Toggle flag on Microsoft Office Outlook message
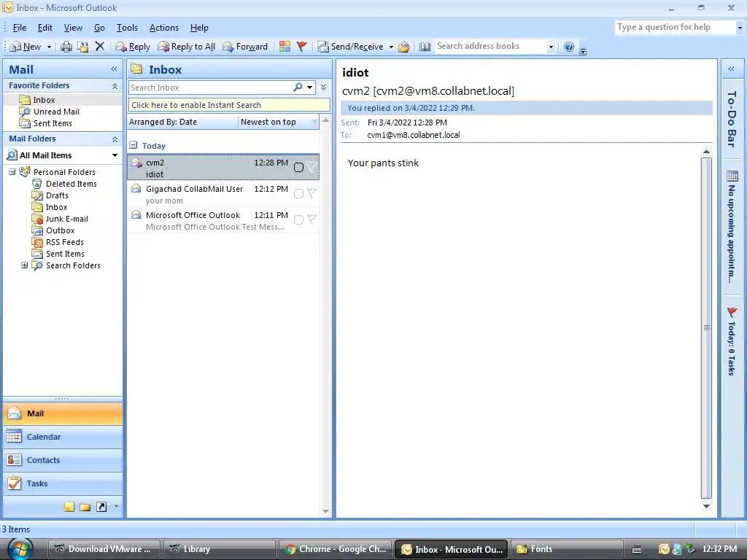Image resolution: width=747 pixels, height=560 pixels. pyautogui.click(x=312, y=219)
